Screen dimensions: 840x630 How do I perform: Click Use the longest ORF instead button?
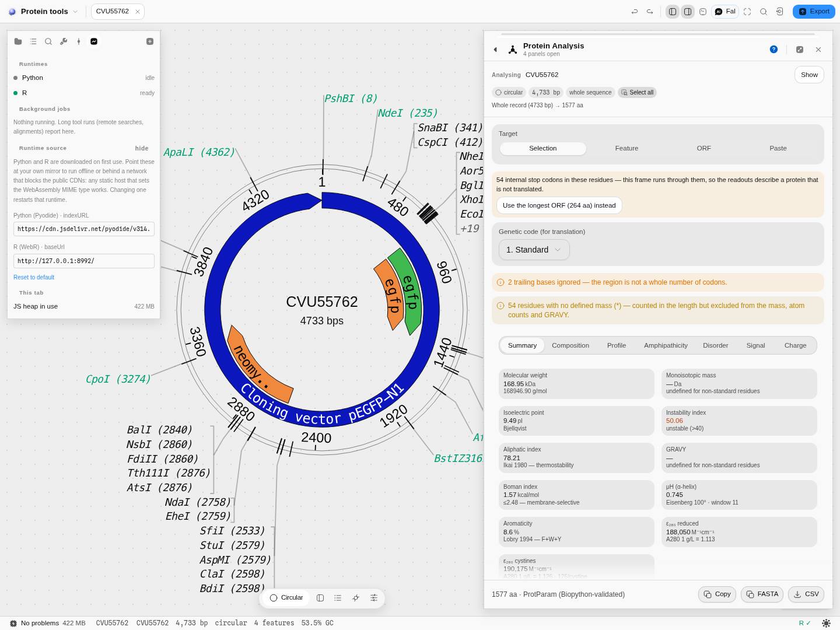[x=559, y=205]
